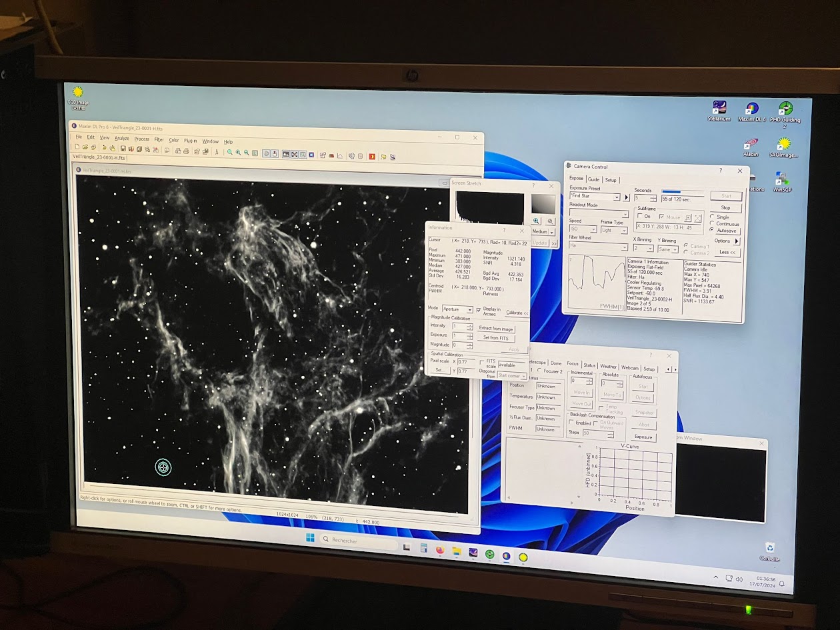Select the Autosave radio button
This screenshot has width=840, height=630.
pyautogui.click(x=711, y=229)
